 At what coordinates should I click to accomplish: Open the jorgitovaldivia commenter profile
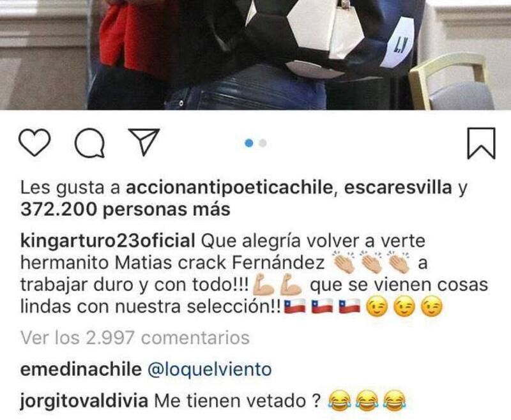[x=84, y=401]
